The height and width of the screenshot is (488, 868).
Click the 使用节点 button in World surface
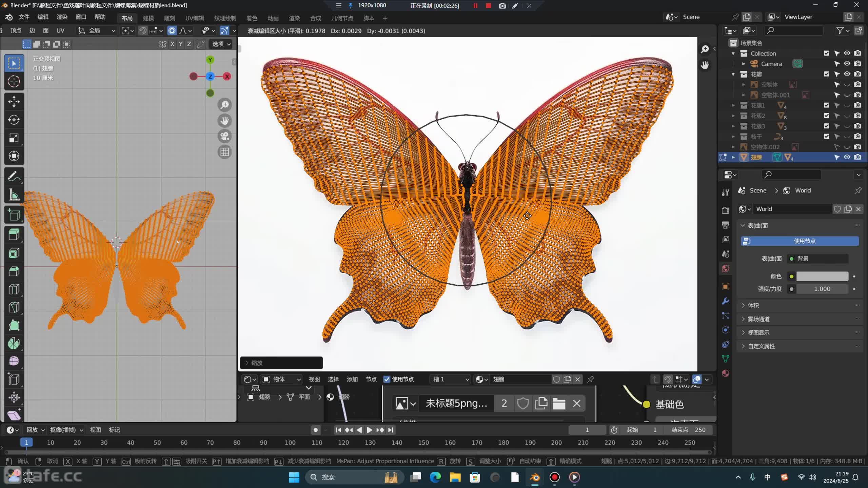pyautogui.click(x=800, y=241)
